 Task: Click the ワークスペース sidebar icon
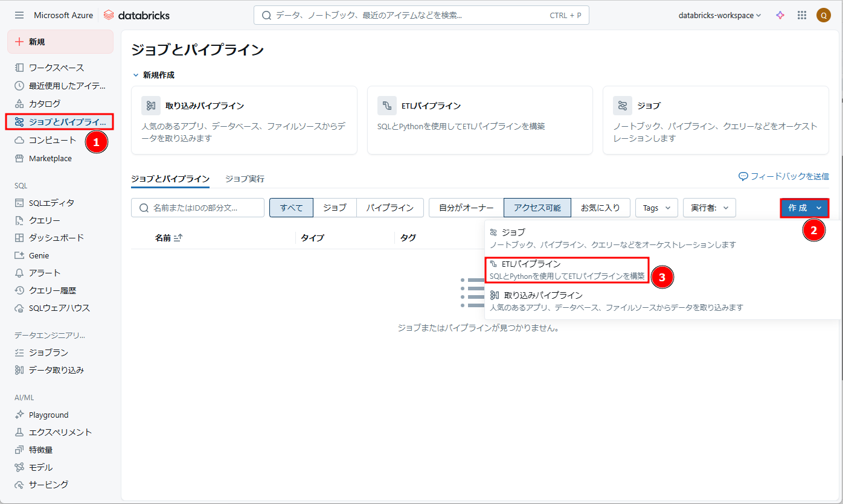tap(19, 68)
